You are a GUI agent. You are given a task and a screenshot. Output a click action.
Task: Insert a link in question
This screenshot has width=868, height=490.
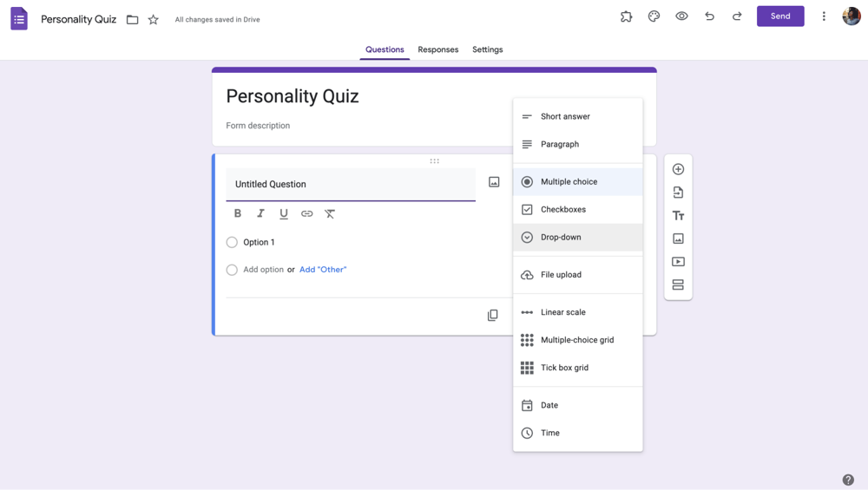[x=306, y=213]
